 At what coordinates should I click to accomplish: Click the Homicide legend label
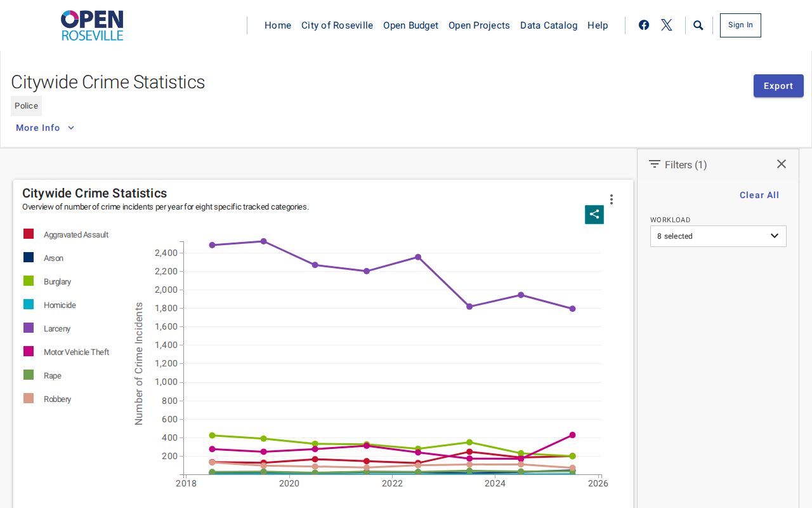[60, 305]
